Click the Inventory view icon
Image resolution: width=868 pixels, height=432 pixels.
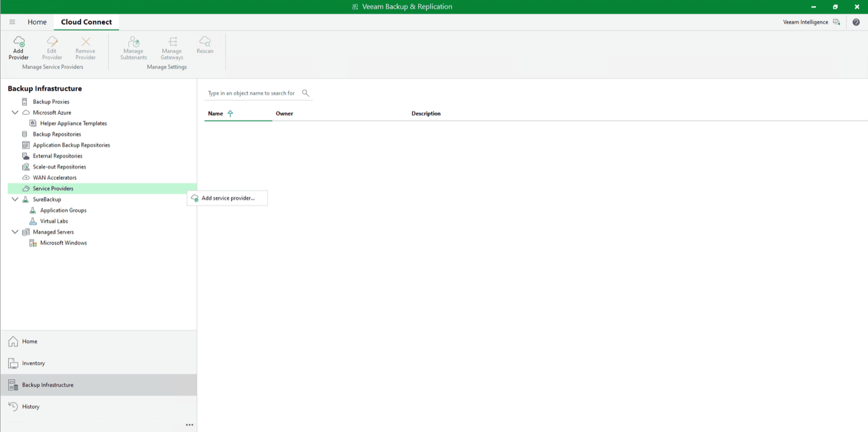(x=13, y=363)
